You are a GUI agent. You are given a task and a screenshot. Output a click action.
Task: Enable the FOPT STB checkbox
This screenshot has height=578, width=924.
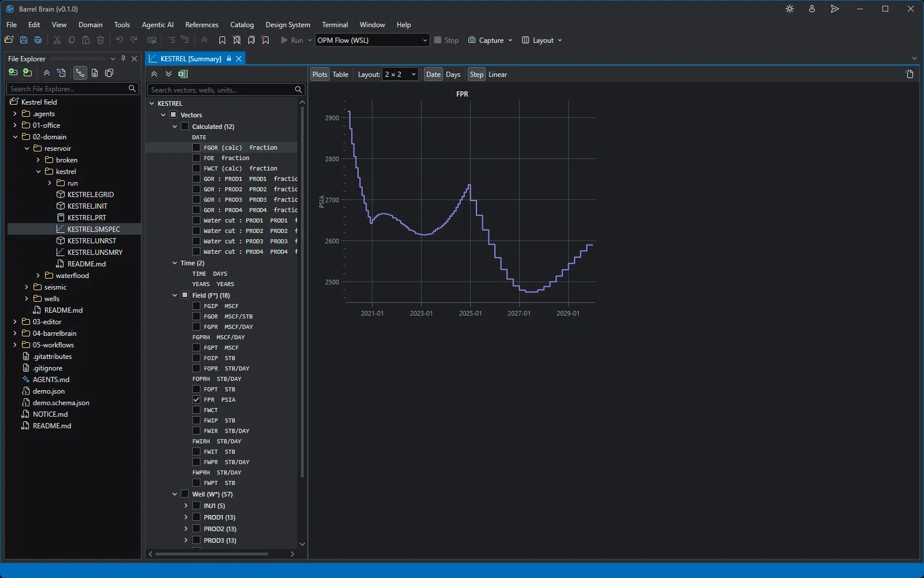click(x=196, y=389)
